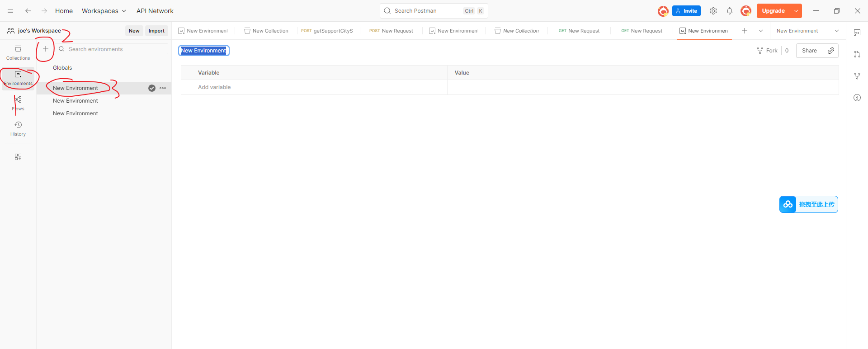Open the Home page
This screenshot has width=868, height=349.
click(64, 11)
